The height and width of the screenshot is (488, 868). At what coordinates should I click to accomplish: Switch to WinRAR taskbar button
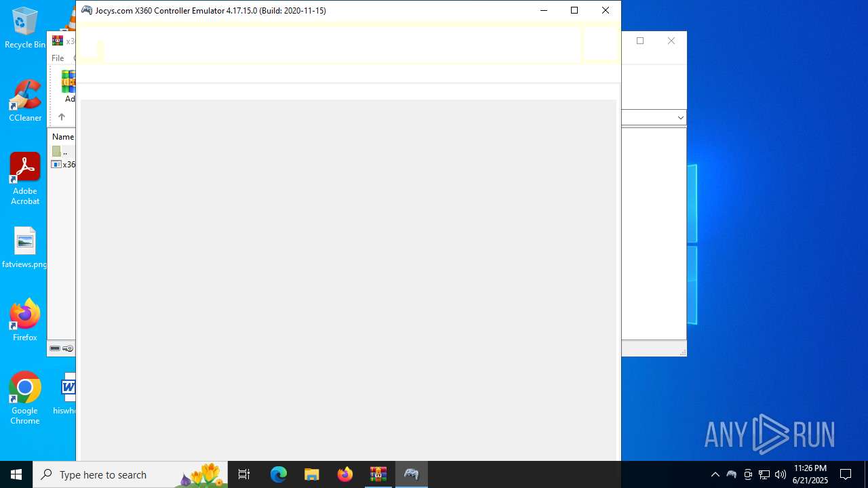pyautogui.click(x=378, y=474)
